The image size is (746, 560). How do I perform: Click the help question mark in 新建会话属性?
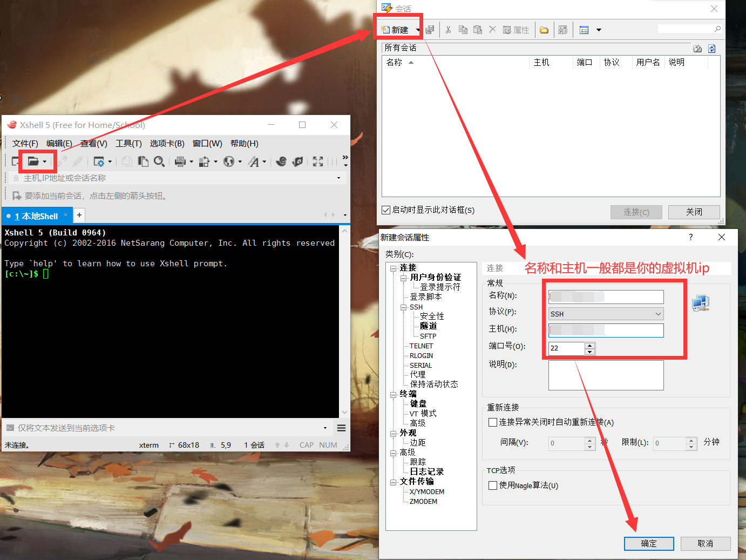690,237
